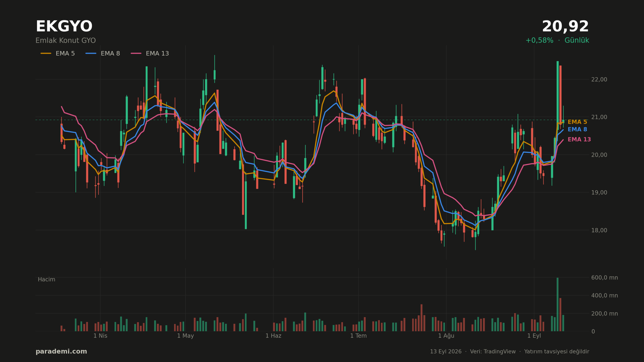Screen dimensions: 644x362
Task: Click the '200,0 mn' volume axis label
Action: pos(605,314)
